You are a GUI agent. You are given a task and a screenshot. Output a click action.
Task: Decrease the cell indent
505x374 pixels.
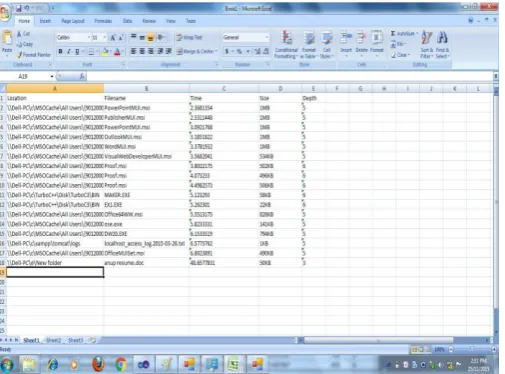160,51
